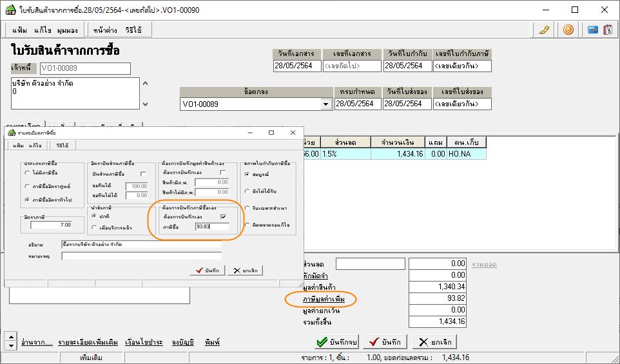Click the down arrow stepper at bottom left
The height and width of the screenshot is (364, 620).
coord(11,346)
